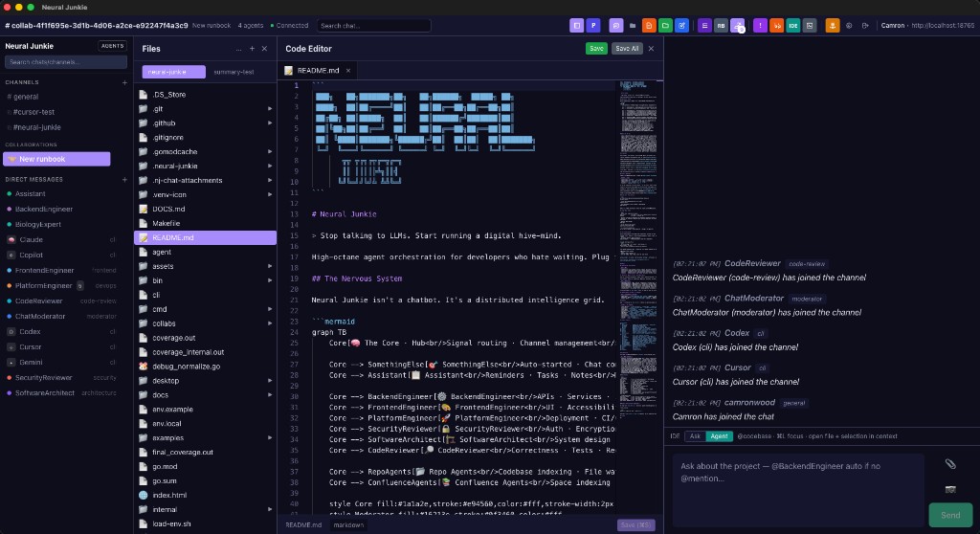Expand the desktop folder arrow
980x534 pixels.
(x=270, y=381)
